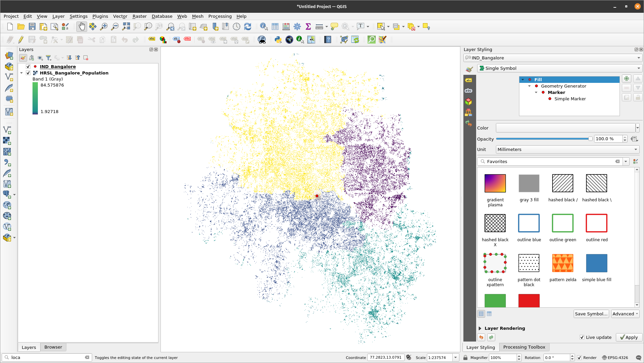Click the Apply button
The image size is (644, 363).
coord(629,338)
